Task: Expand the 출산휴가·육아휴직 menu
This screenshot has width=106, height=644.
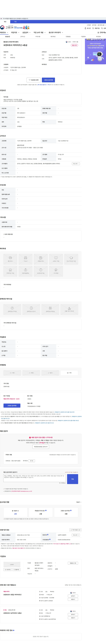Action: [x=56, y=33]
